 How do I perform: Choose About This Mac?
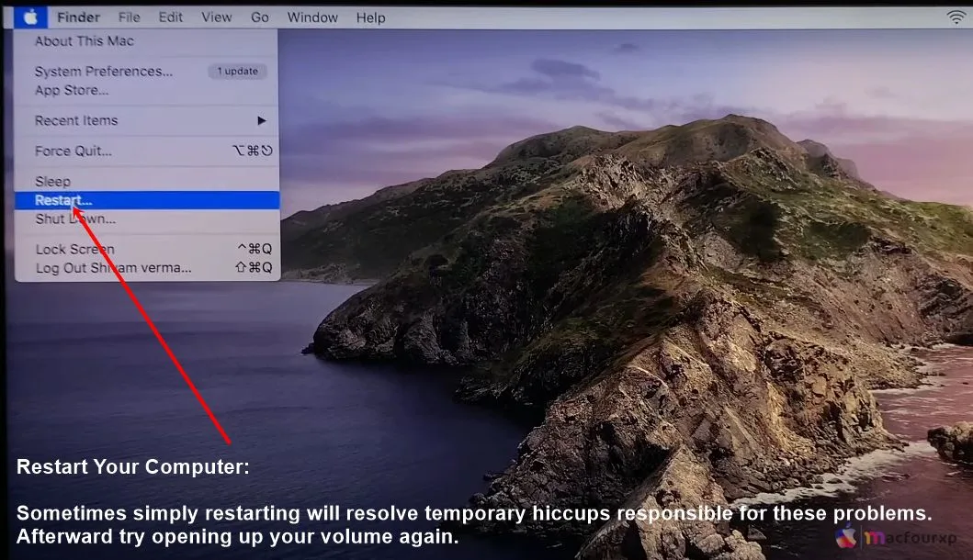click(146, 41)
